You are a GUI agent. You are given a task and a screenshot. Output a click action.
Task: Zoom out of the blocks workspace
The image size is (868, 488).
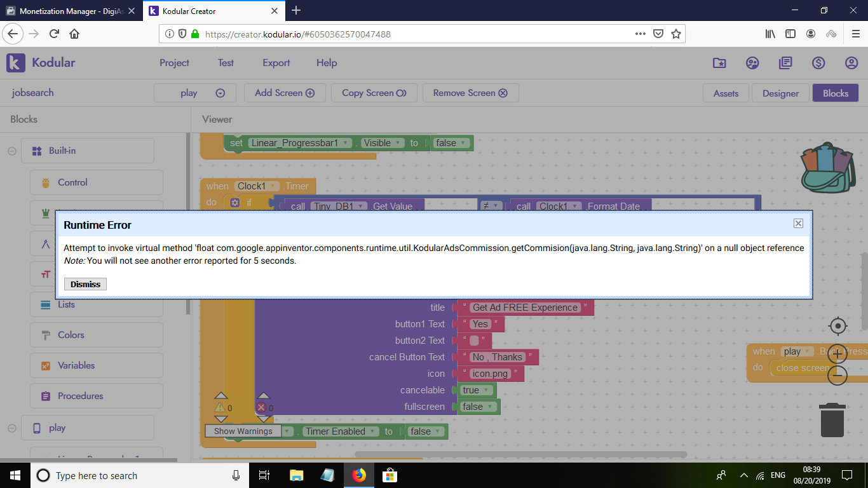point(837,376)
